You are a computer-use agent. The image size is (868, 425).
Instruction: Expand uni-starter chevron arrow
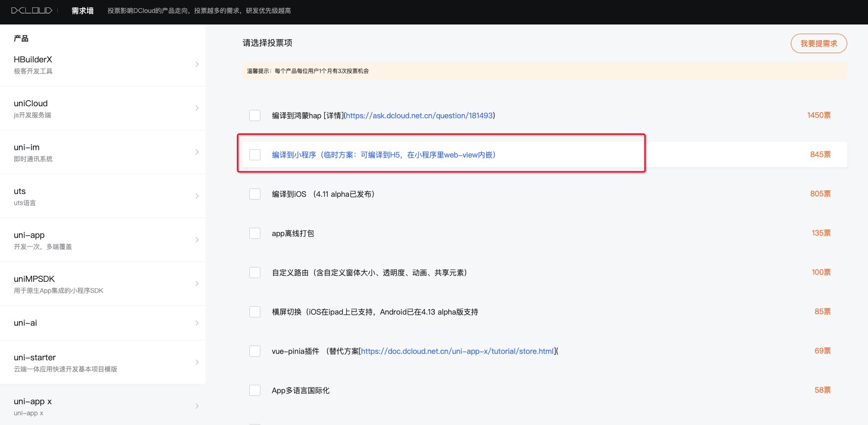(197, 362)
